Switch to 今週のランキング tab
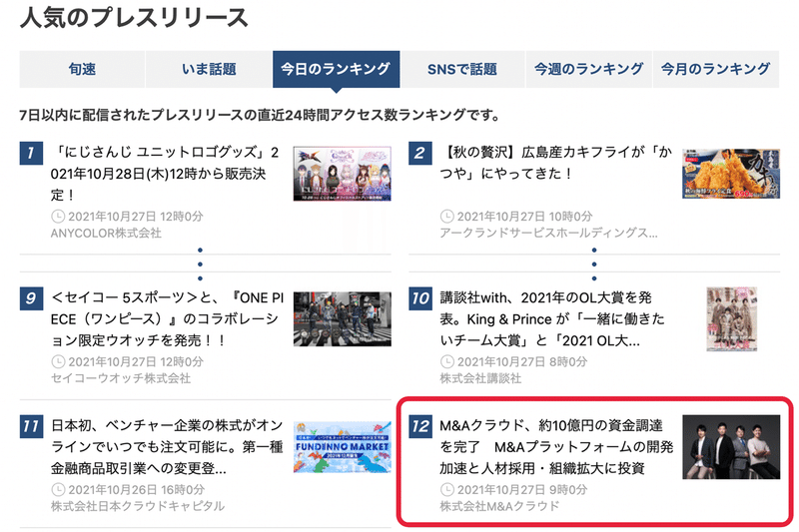 pyautogui.click(x=588, y=69)
